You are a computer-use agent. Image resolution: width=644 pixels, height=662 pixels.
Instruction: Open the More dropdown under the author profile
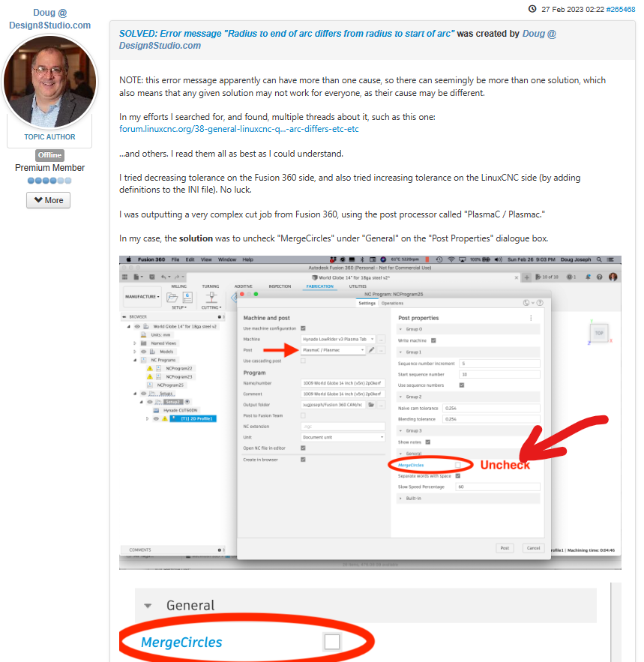coord(48,200)
